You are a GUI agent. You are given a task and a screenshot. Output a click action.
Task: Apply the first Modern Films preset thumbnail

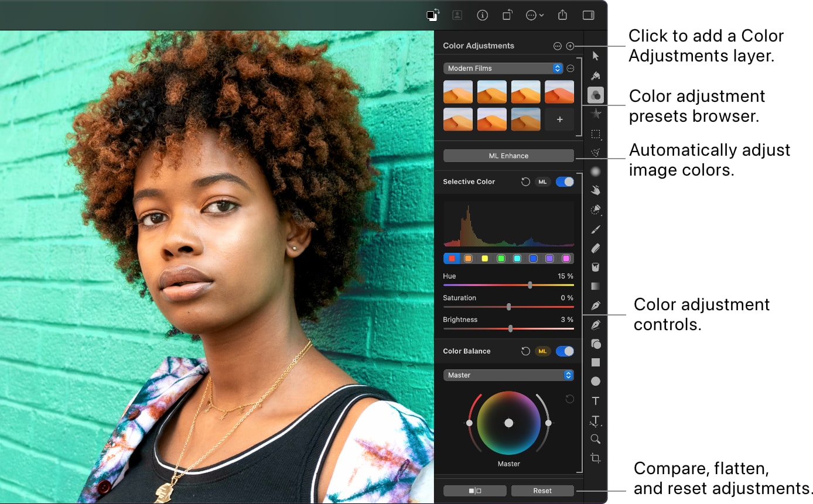point(458,92)
